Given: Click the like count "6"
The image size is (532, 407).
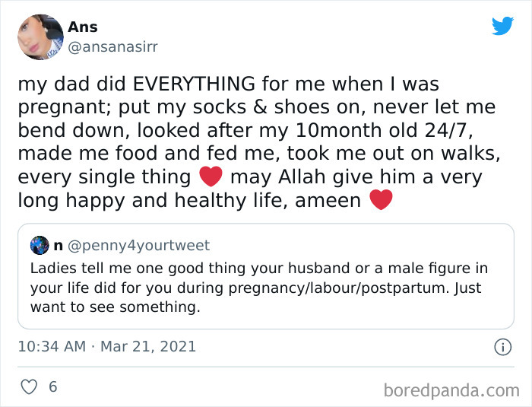Looking at the screenshot, I should click(52, 387).
